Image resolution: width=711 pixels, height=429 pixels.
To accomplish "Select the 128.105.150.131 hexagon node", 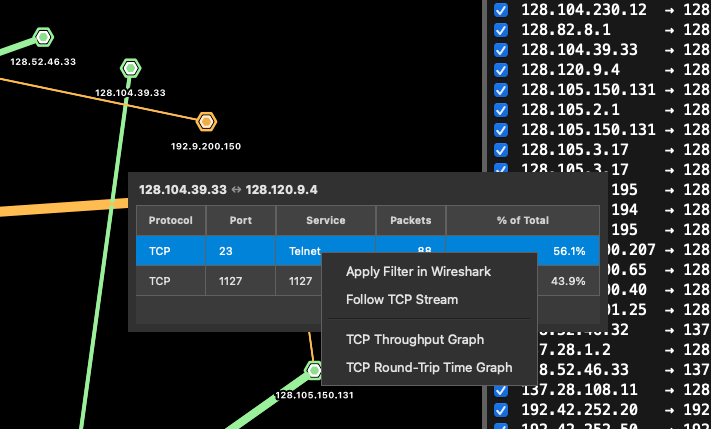I will coord(314,370).
